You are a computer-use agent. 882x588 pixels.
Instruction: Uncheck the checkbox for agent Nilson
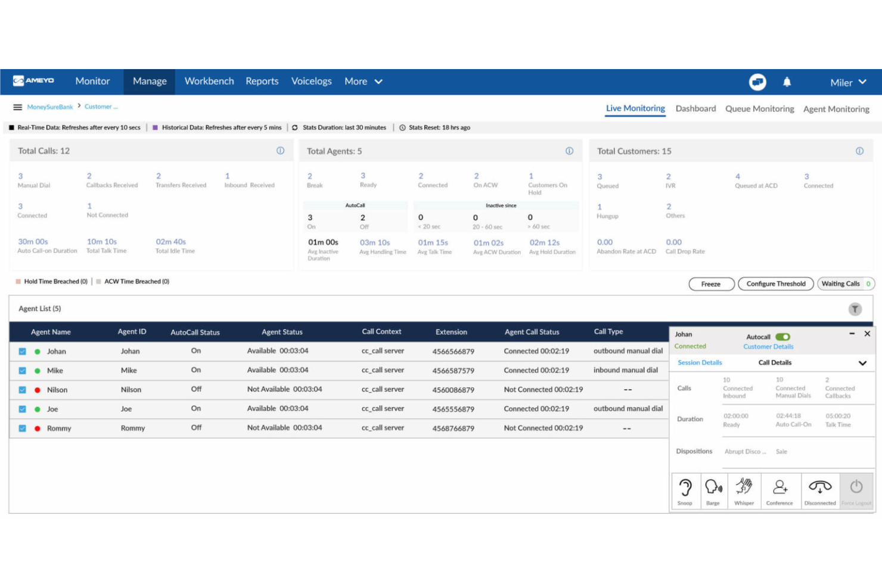coord(23,390)
